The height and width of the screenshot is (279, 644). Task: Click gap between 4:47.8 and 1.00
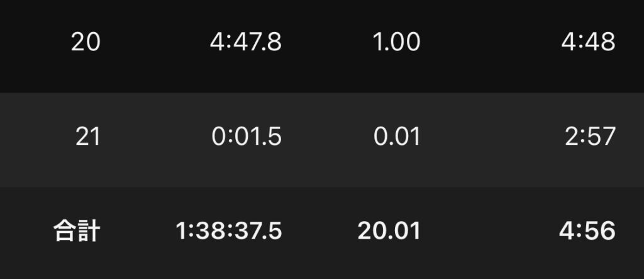[327, 43]
